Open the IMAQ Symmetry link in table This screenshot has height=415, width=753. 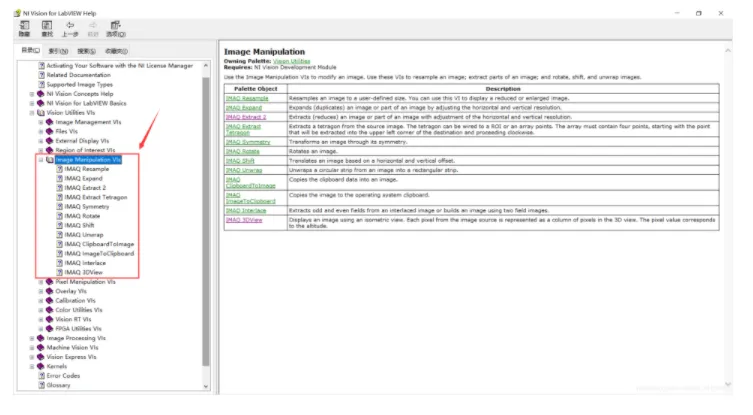tap(248, 142)
